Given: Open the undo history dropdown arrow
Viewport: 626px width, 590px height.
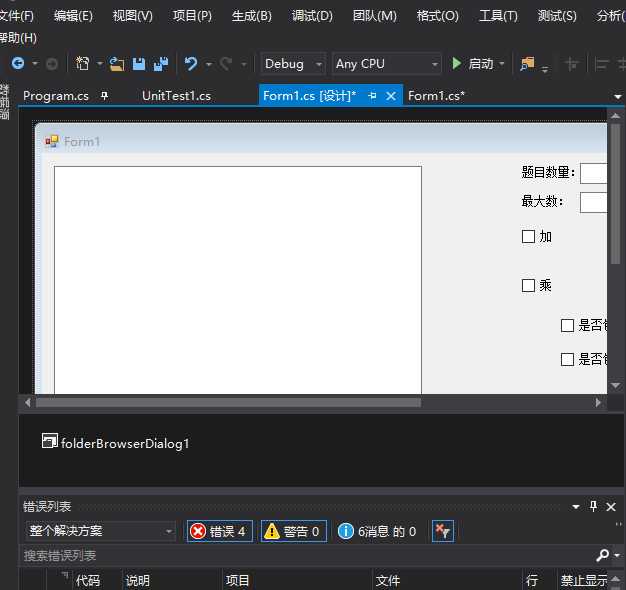Looking at the screenshot, I should click(208, 64).
